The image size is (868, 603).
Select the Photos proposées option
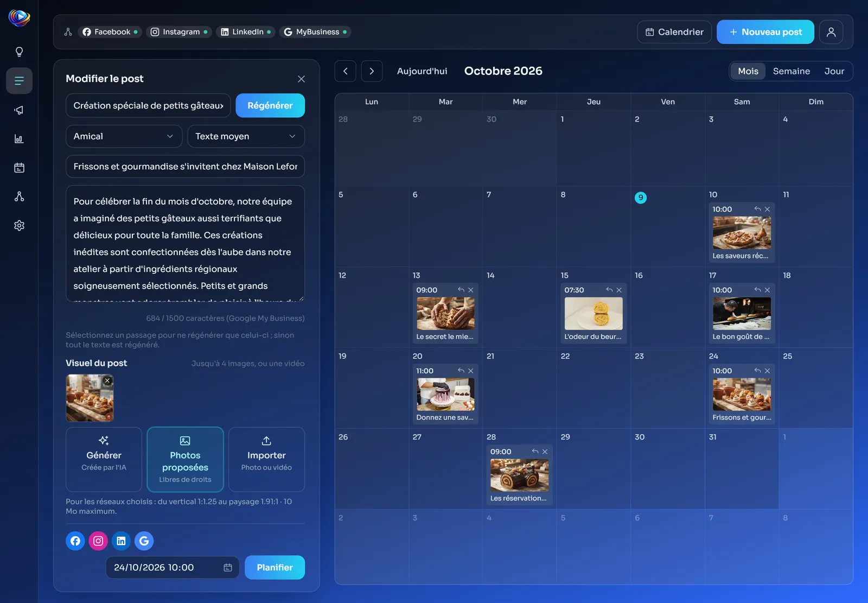(185, 459)
